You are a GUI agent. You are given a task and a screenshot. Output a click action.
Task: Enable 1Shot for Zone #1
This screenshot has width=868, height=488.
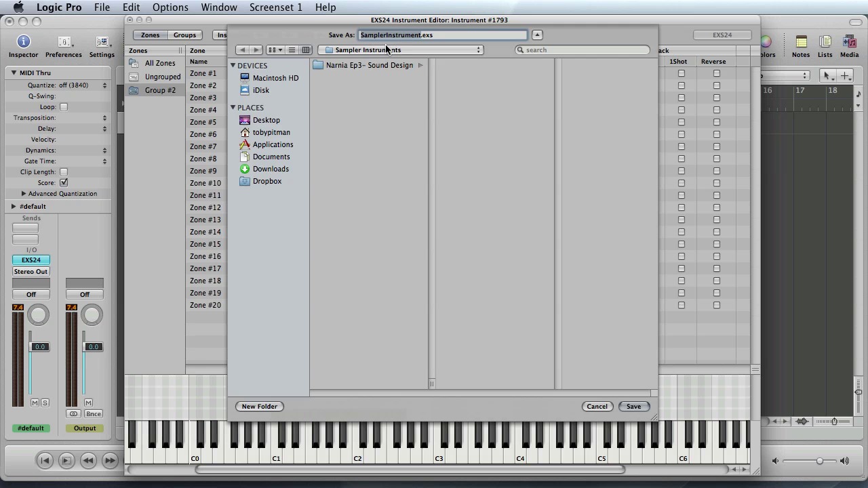(x=682, y=73)
